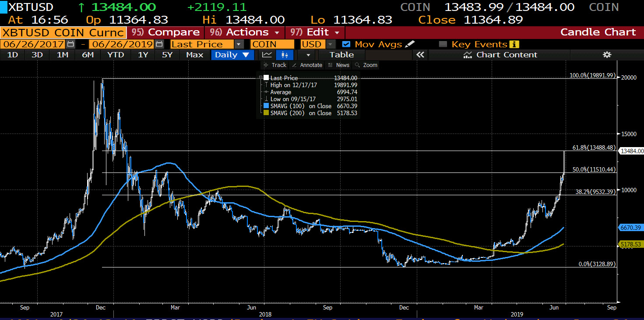644x320 pixels.
Task: Click the blue SMAVG (100) color swatch
Action: point(266,106)
